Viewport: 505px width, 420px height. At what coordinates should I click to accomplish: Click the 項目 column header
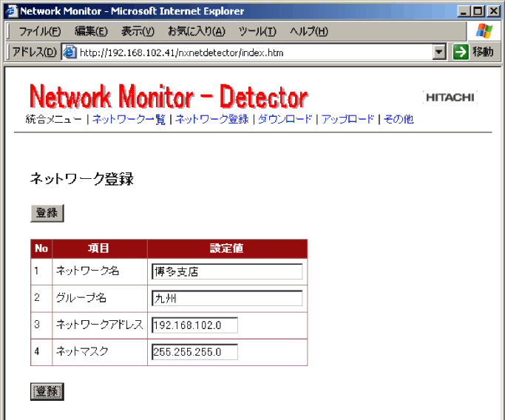coord(99,248)
